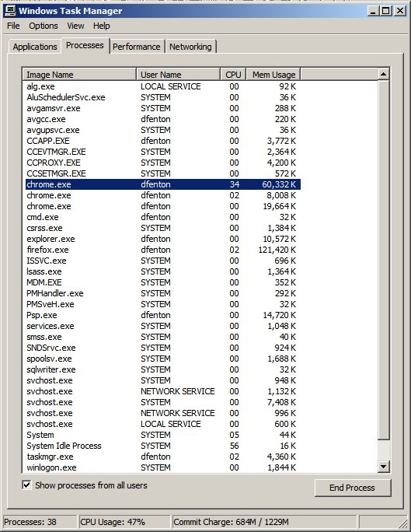Select the firefox.exe process
Image resolution: width=411 pixels, height=532 pixels.
[x=163, y=250]
